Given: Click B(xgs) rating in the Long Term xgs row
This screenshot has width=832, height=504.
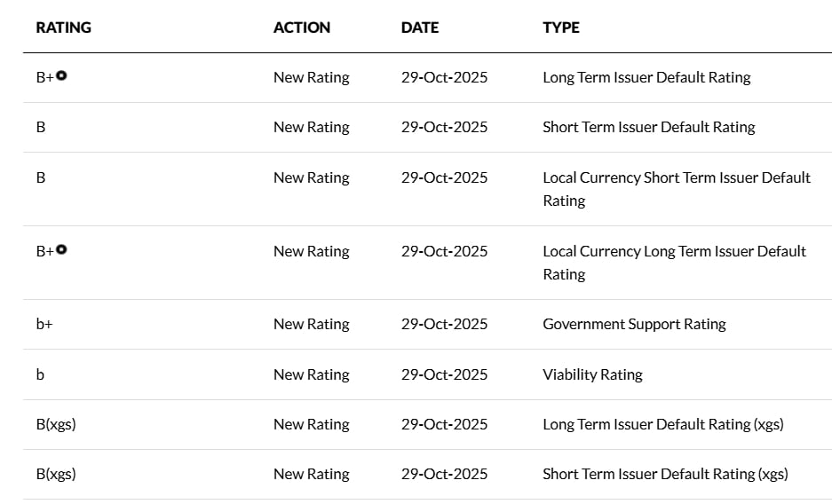Looking at the screenshot, I should (x=56, y=424).
